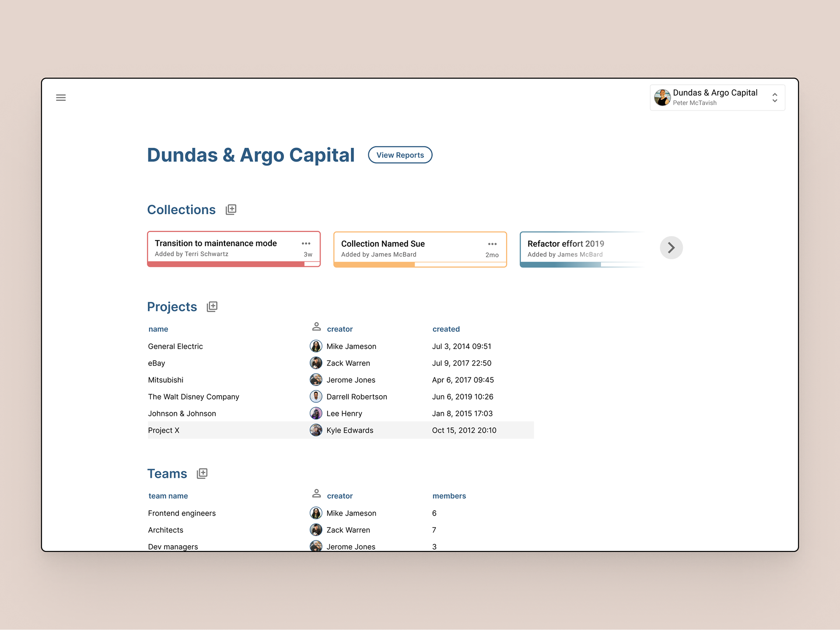Open The Walt Disney Company project
840x630 pixels.
[194, 397]
